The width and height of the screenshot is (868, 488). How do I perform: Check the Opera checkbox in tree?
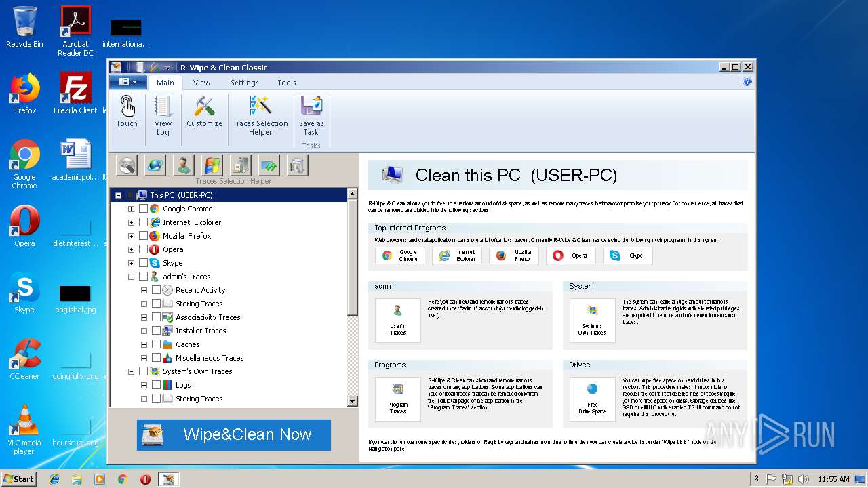(x=143, y=249)
